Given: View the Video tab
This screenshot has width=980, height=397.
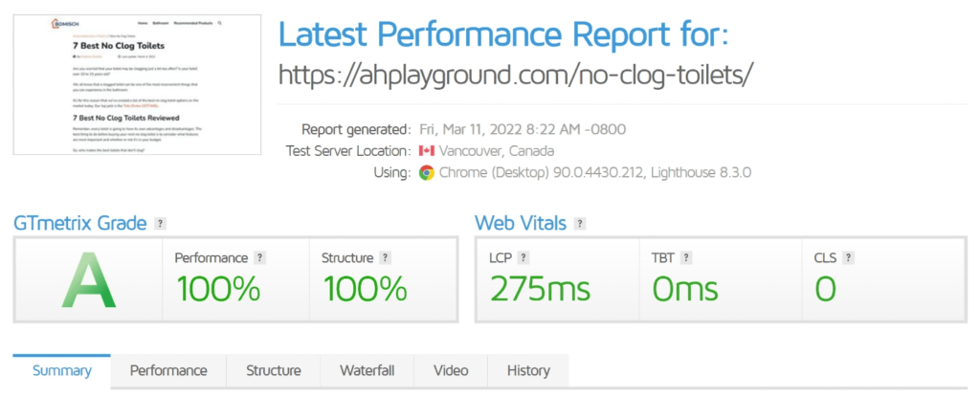Looking at the screenshot, I should pyautogui.click(x=451, y=371).
